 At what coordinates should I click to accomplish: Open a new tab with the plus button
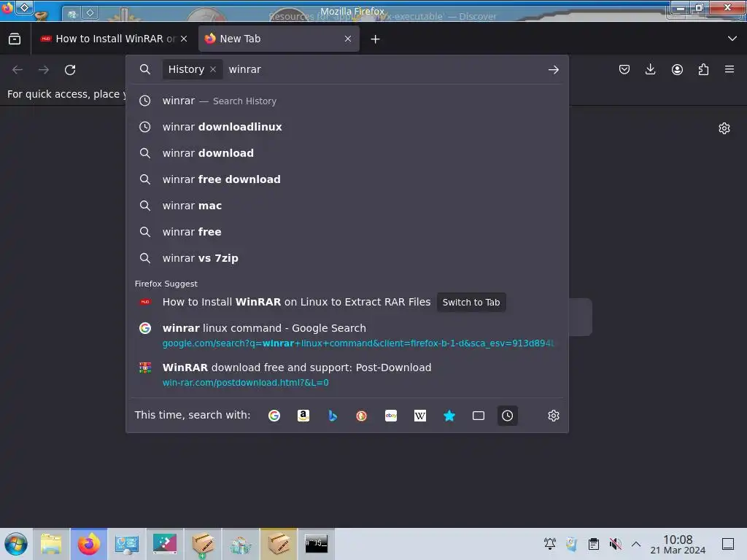pos(376,39)
